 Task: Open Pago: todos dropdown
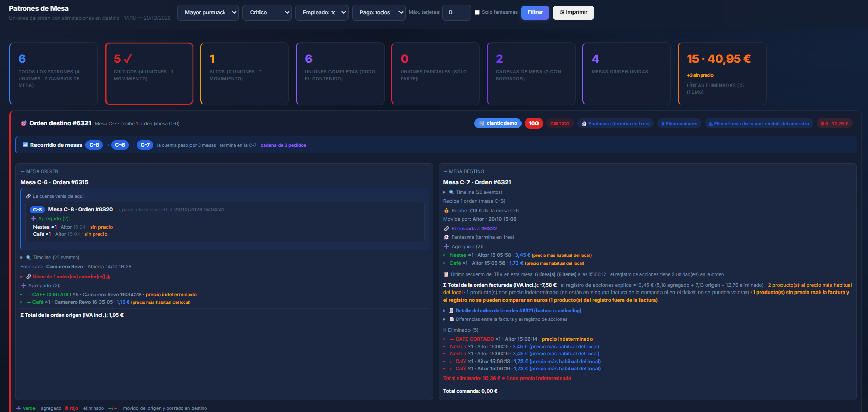[379, 12]
